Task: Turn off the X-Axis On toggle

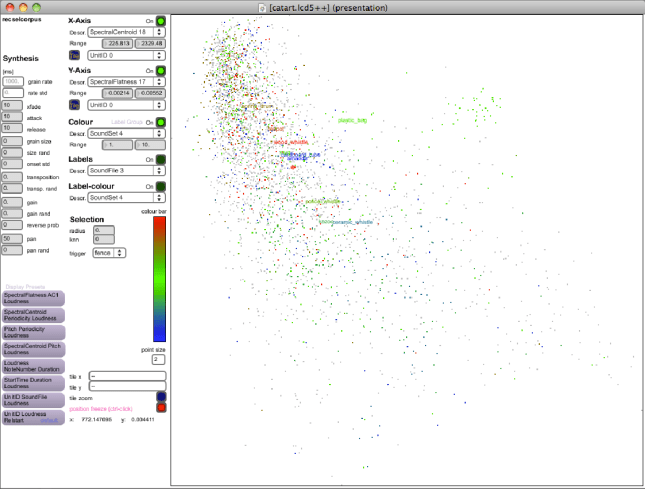Action: [x=160, y=20]
